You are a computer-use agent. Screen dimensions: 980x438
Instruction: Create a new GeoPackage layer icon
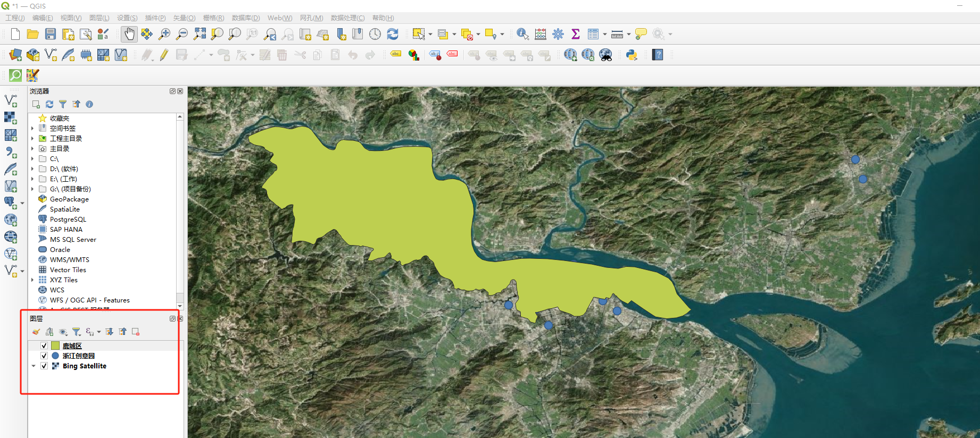point(33,55)
